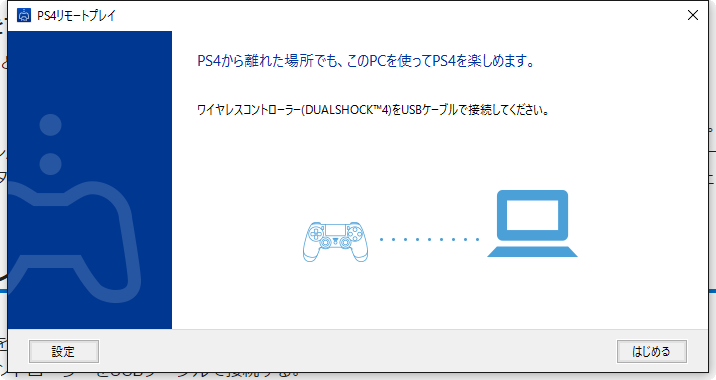Viewport: 716px width, 380px height.
Task: Click the 設定 button
Action: coord(64,351)
